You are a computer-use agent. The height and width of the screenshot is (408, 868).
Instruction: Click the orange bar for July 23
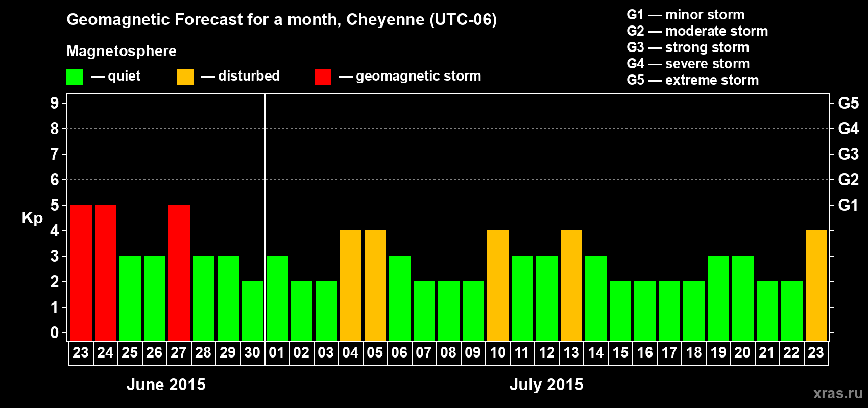[816, 286]
